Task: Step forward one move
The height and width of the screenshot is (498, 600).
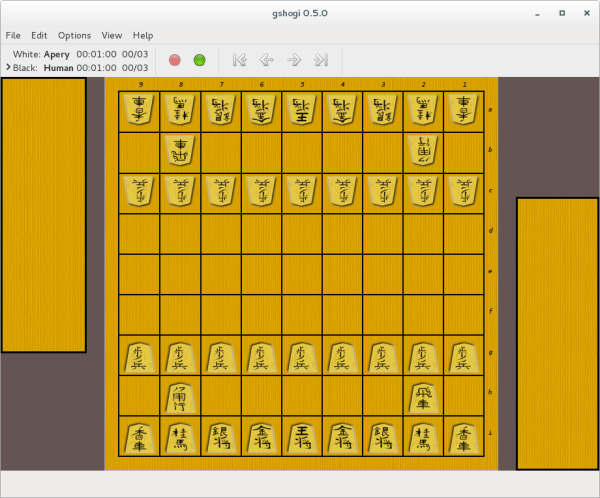Action: click(x=294, y=60)
